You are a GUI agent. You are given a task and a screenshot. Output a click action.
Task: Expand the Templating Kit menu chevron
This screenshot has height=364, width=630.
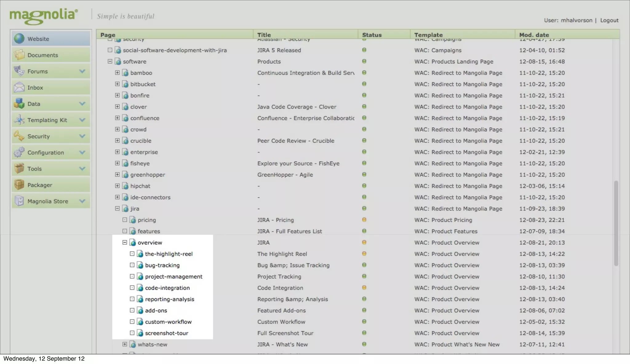pyautogui.click(x=82, y=120)
